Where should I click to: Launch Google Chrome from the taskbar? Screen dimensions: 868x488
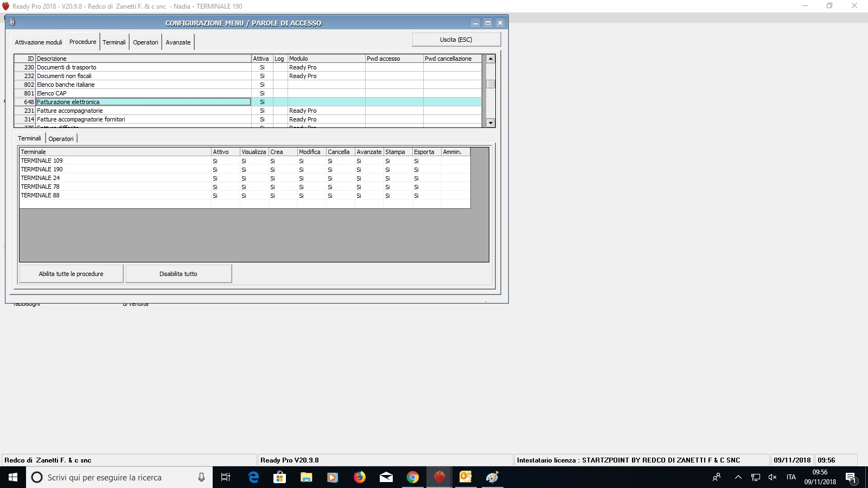point(412,477)
